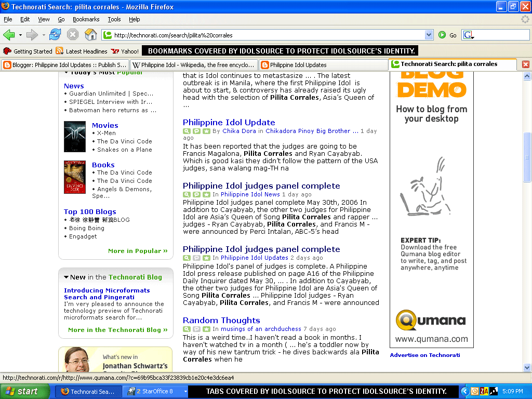The image size is (532, 399).
Task: Switch to the Philippine Idol Wikipedia tab
Action: coord(193,65)
